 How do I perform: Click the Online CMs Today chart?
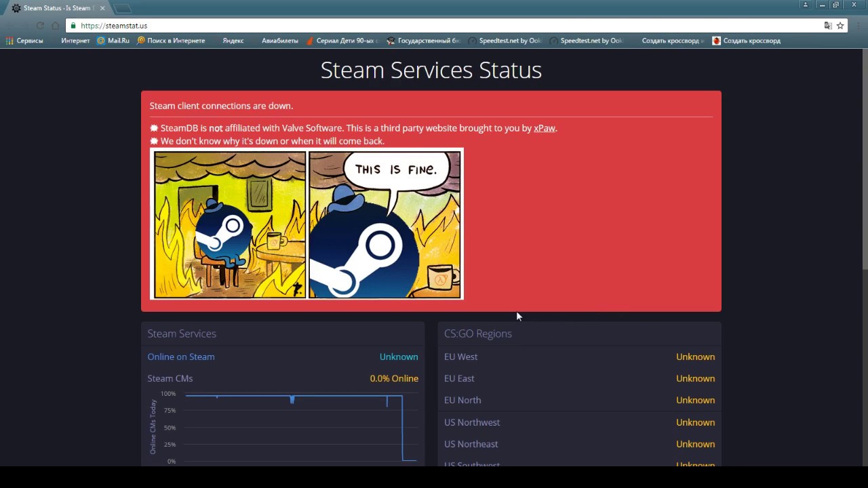(x=283, y=427)
